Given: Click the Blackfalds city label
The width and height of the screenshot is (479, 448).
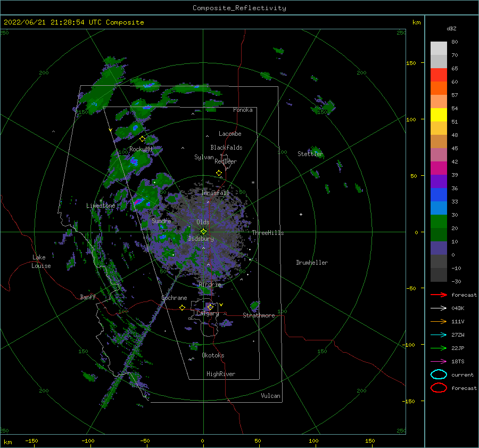Looking at the screenshot, I should point(226,148).
